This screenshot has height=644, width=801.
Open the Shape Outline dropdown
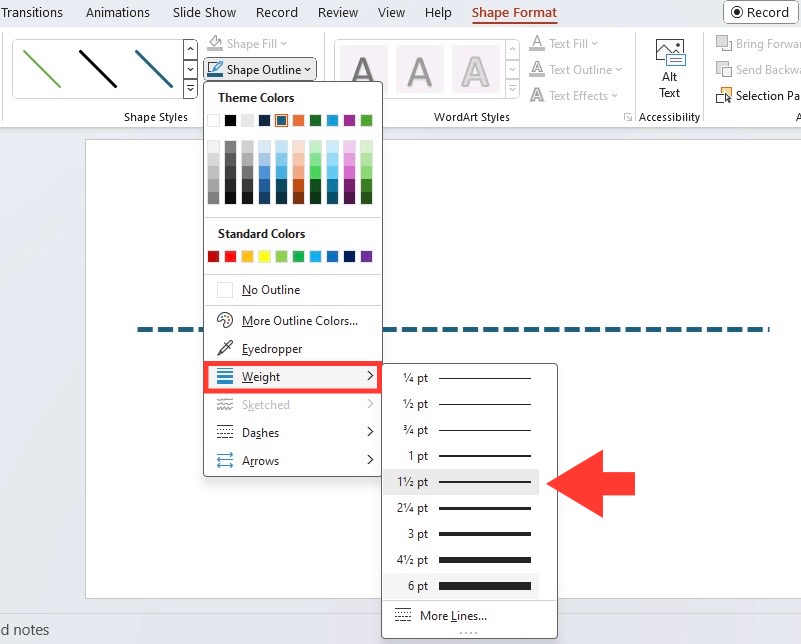[x=260, y=69]
